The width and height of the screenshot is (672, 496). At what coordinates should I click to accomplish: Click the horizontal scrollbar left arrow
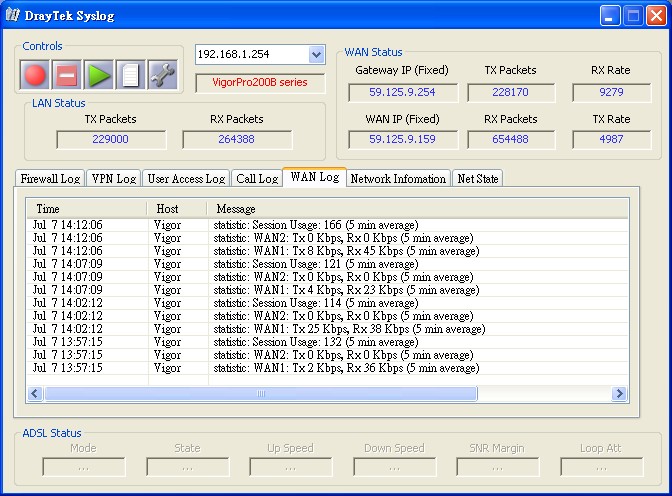35,393
